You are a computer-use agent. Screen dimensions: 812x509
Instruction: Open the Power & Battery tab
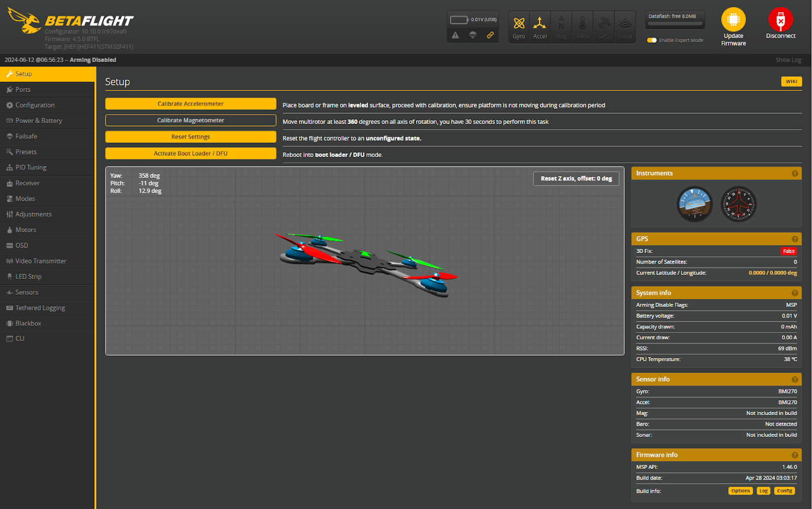click(x=47, y=121)
